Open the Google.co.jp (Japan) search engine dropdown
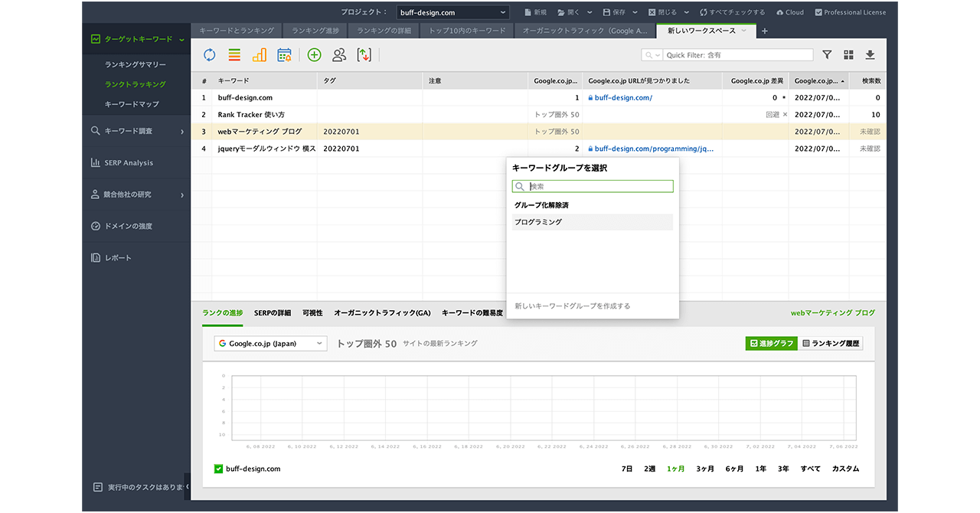Viewport: 980px width, 513px height. coord(270,344)
